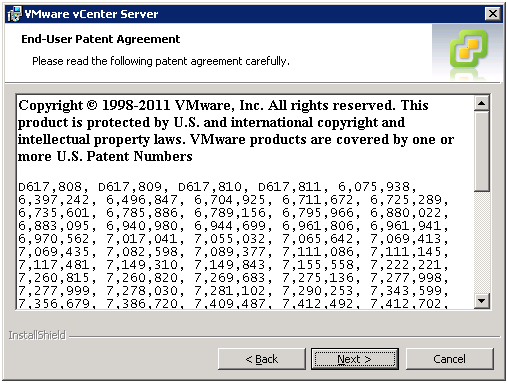Select patent number 7,055,032
508x383 pixels.
230,239
